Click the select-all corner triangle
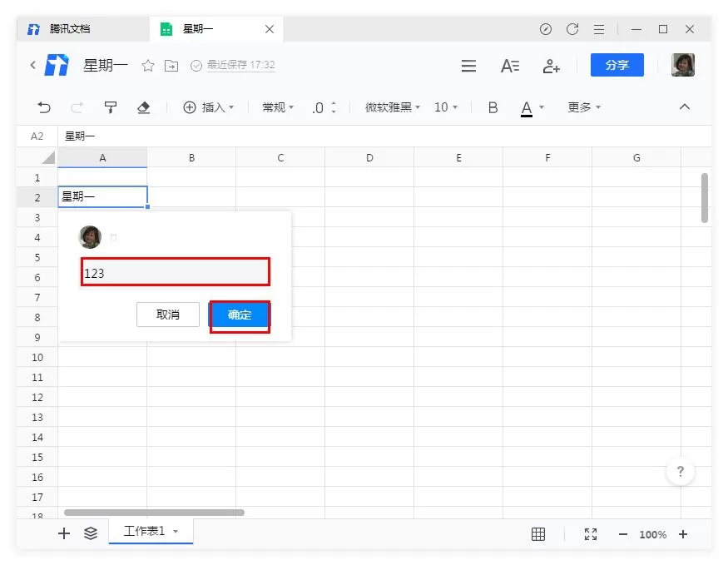This screenshot has height=565, width=728. click(x=48, y=158)
